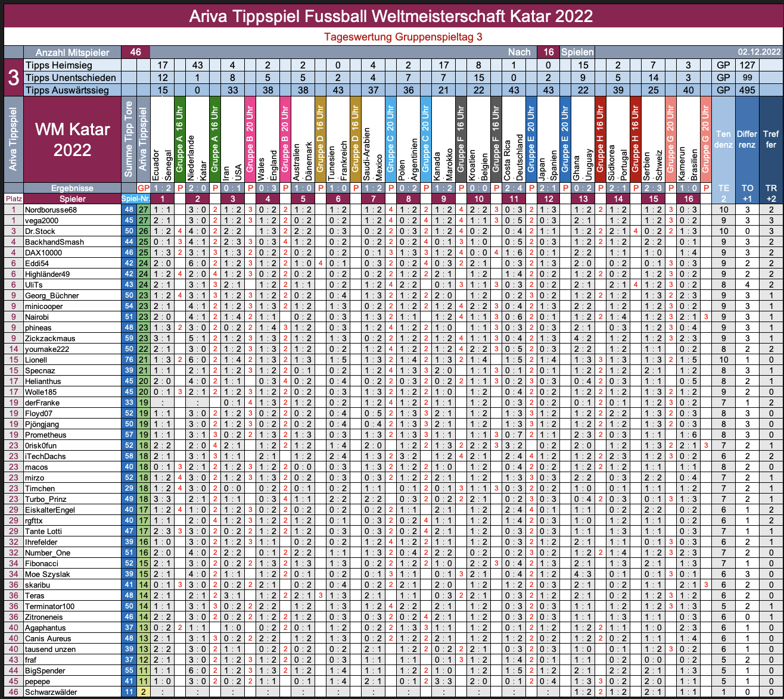
Task: Select the Iran USA match header
Action: (232, 139)
